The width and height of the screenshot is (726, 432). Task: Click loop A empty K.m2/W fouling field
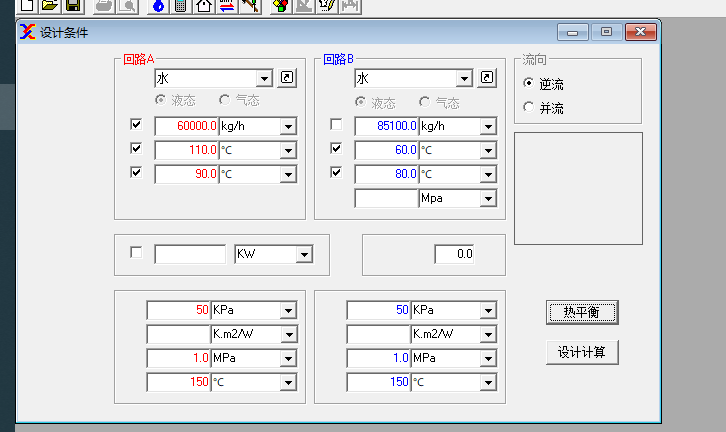click(x=178, y=334)
